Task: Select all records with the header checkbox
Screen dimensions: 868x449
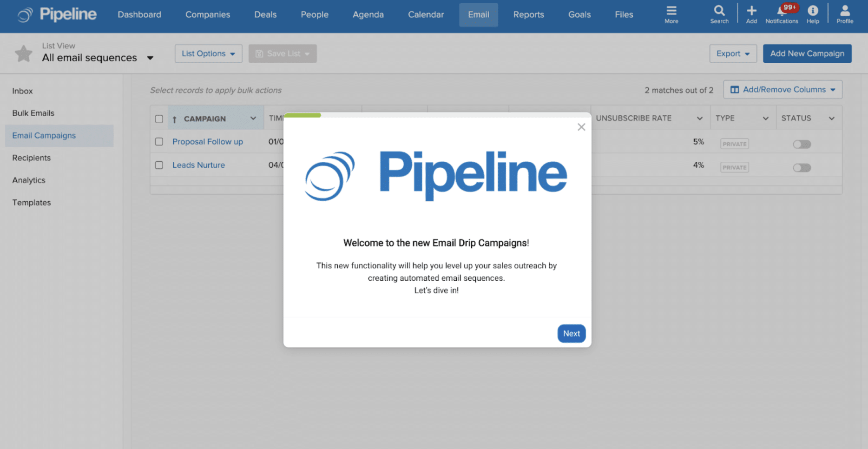Action: point(159,118)
